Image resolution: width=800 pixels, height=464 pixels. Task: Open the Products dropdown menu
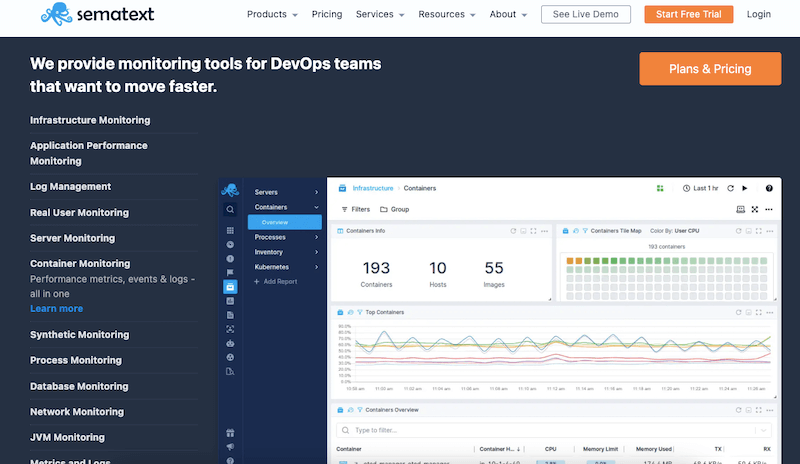pos(272,14)
